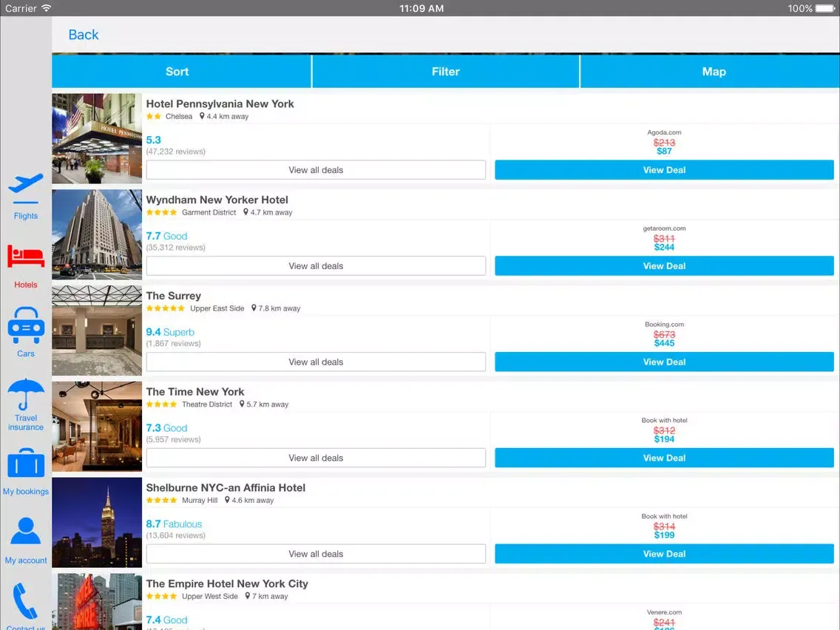Tap the getaroom.com provider label
Image resolution: width=840 pixels, height=630 pixels.
664,228
